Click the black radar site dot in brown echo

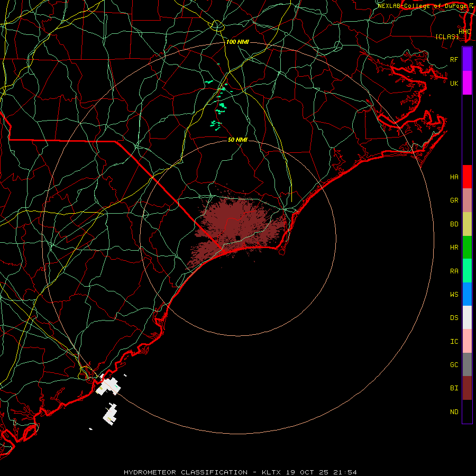pos(237,237)
